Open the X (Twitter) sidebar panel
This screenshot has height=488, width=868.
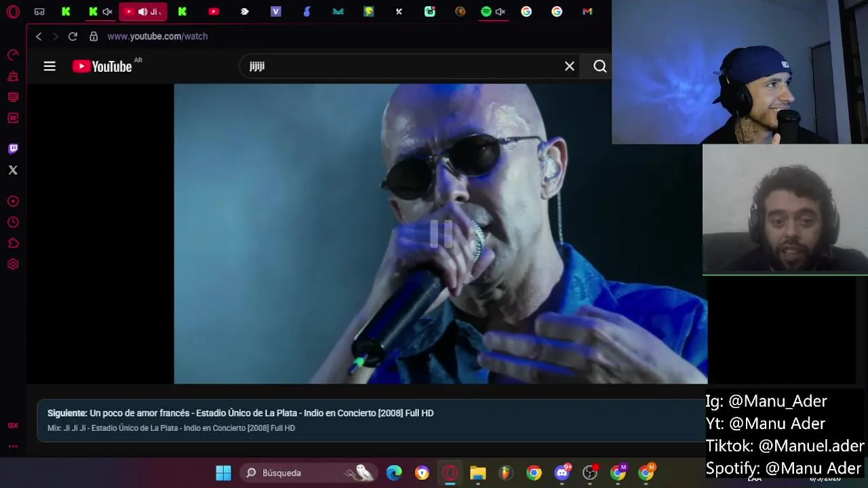13,170
